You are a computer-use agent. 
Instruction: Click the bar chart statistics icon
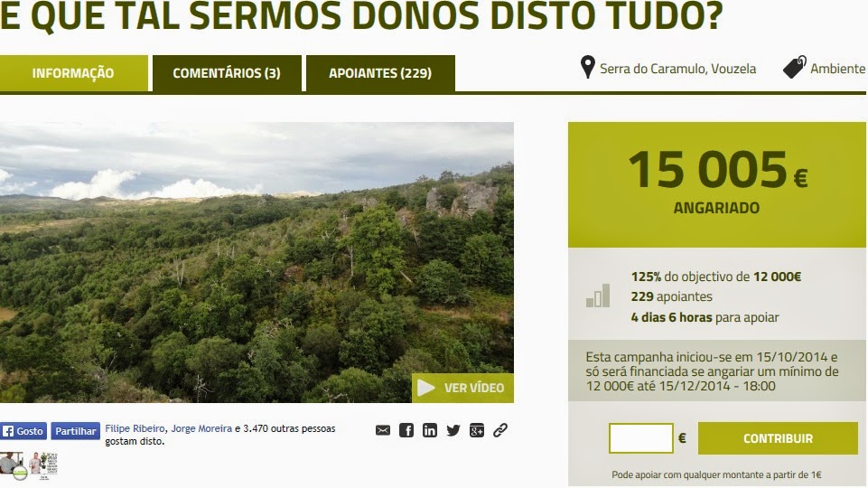pyautogui.click(x=598, y=296)
